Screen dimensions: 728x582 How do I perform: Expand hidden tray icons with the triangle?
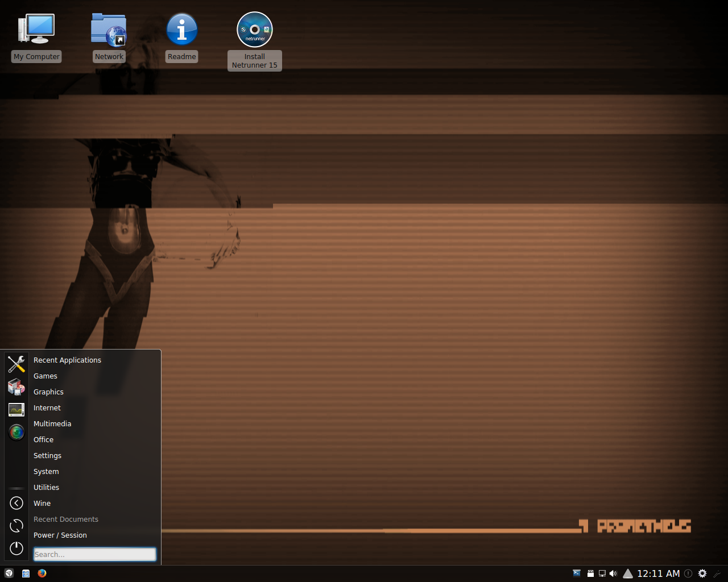(x=628, y=573)
